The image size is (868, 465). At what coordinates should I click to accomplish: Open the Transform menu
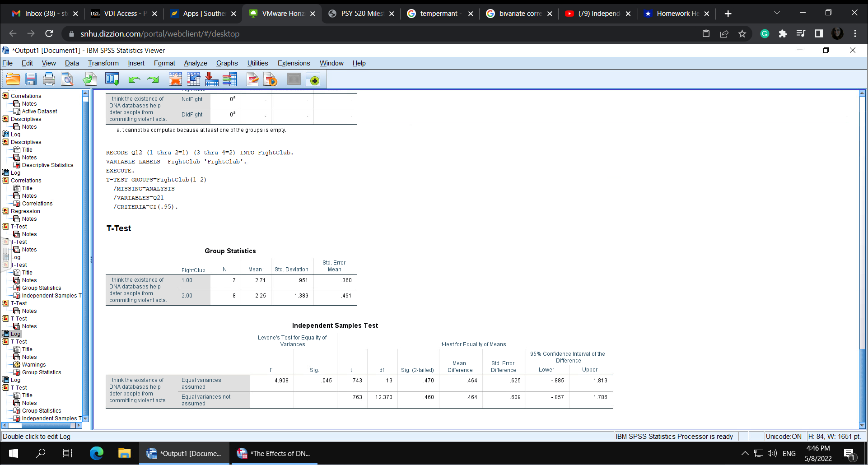coord(103,63)
